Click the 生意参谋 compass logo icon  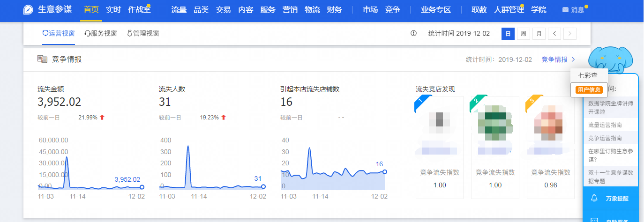click(x=28, y=10)
